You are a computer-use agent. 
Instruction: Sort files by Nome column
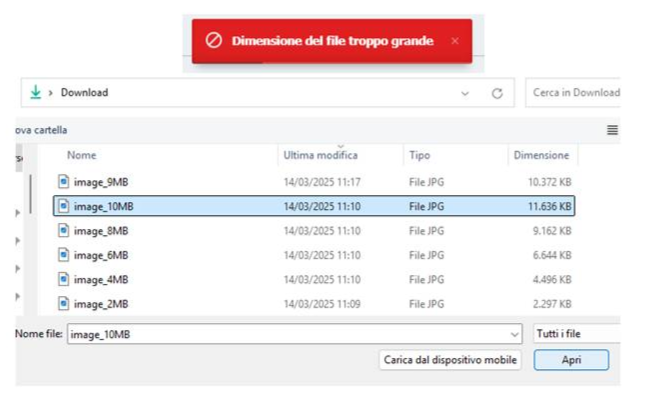(x=82, y=155)
